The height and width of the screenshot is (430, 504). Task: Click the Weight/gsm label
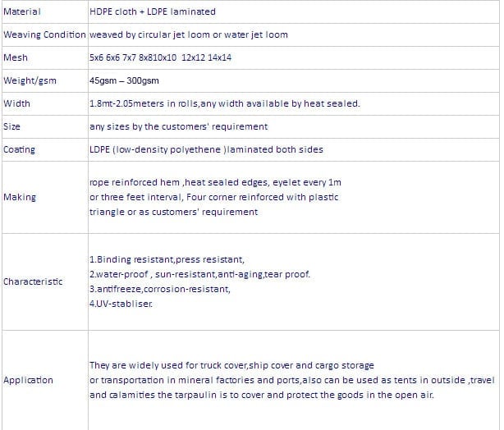30,80
